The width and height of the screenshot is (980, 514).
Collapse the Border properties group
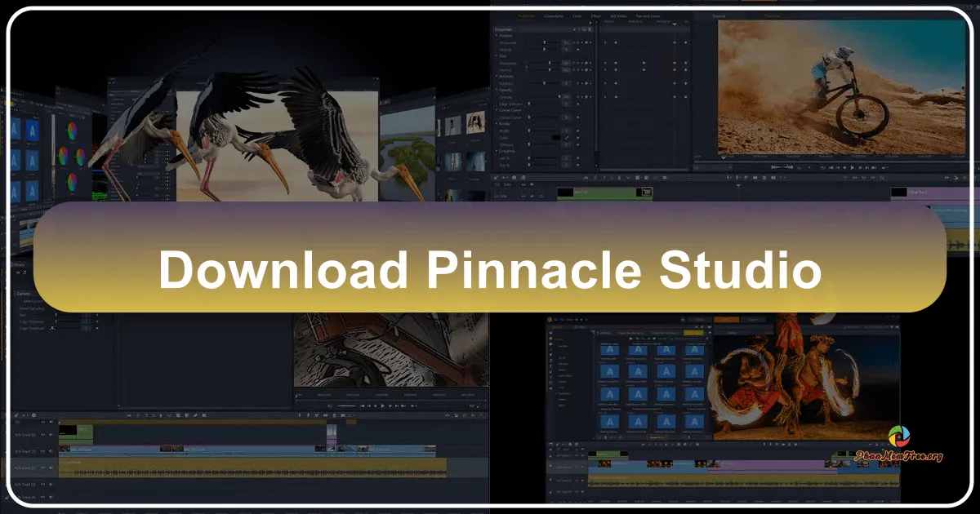click(494, 124)
